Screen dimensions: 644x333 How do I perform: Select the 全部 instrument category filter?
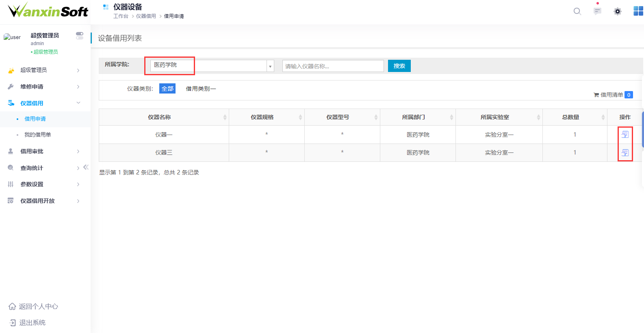(167, 89)
